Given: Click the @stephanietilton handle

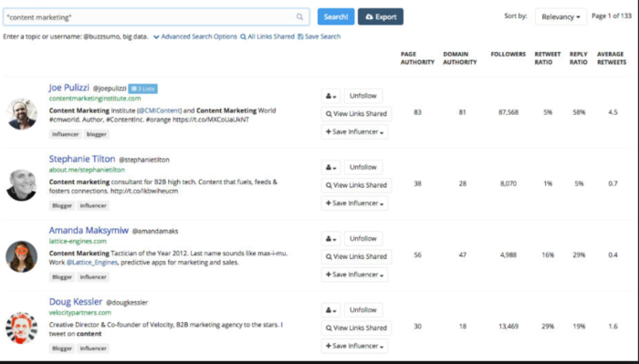Looking at the screenshot, I should (x=144, y=160).
